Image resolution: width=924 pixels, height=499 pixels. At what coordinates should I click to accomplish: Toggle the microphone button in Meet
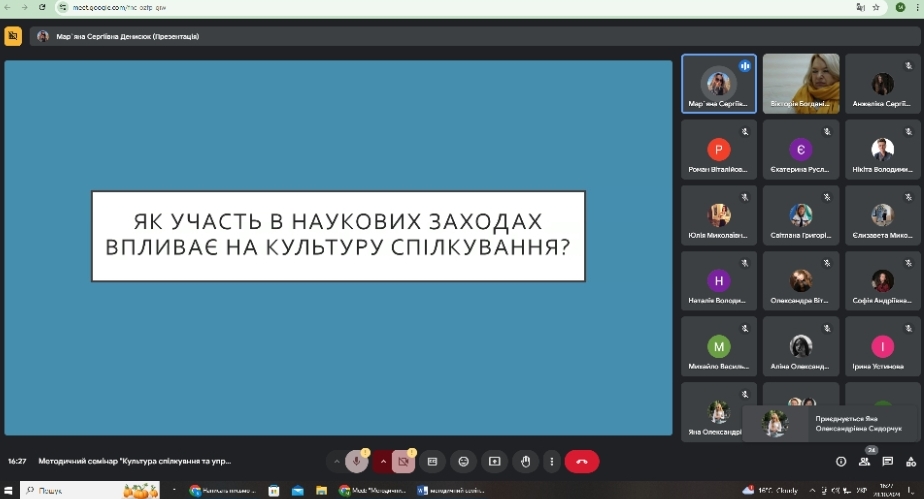point(356,461)
